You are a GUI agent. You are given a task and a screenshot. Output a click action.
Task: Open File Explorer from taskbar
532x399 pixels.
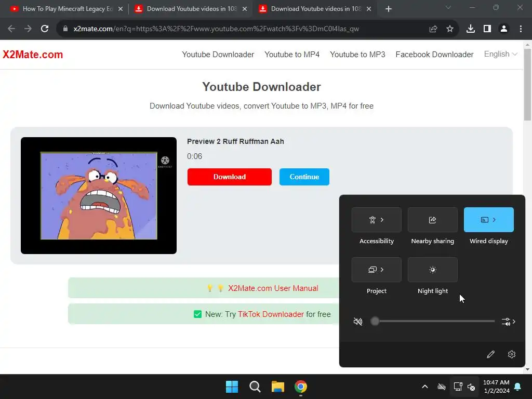[278, 387]
